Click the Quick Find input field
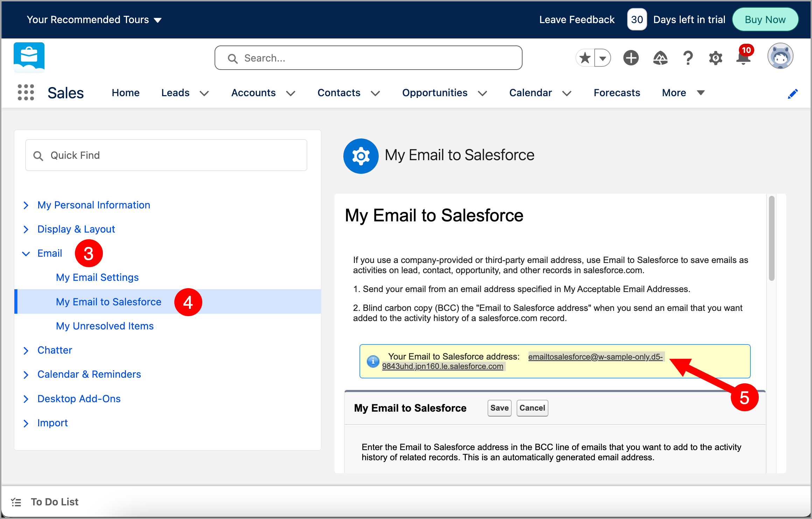Image resolution: width=812 pixels, height=519 pixels. (166, 155)
